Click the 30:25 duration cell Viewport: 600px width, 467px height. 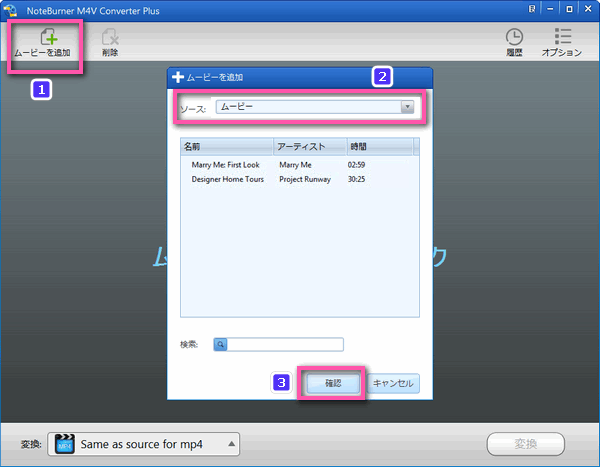click(356, 179)
